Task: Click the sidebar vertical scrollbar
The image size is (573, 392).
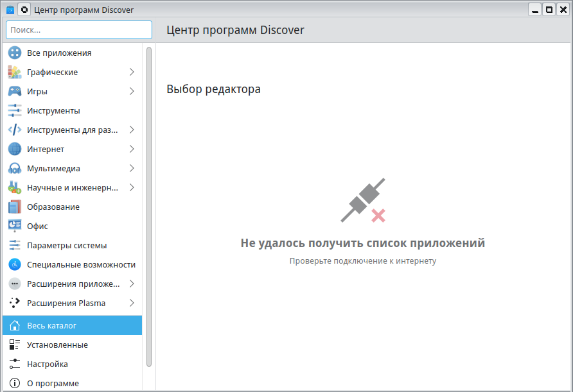Action: pyautogui.click(x=149, y=207)
